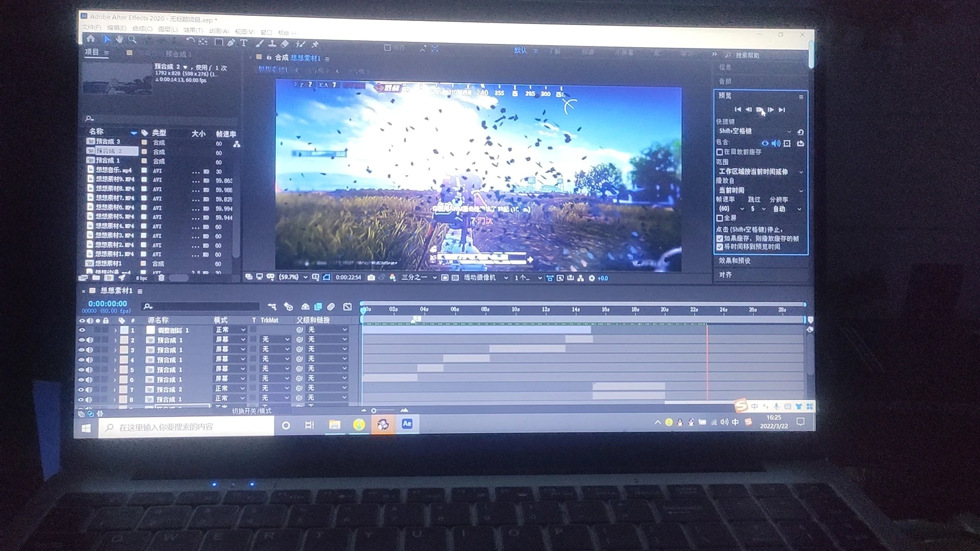Image resolution: width=980 pixels, height=551 pixels.
Task: Expand layer 7 预合成 2 properties
Action: (115, 390)
